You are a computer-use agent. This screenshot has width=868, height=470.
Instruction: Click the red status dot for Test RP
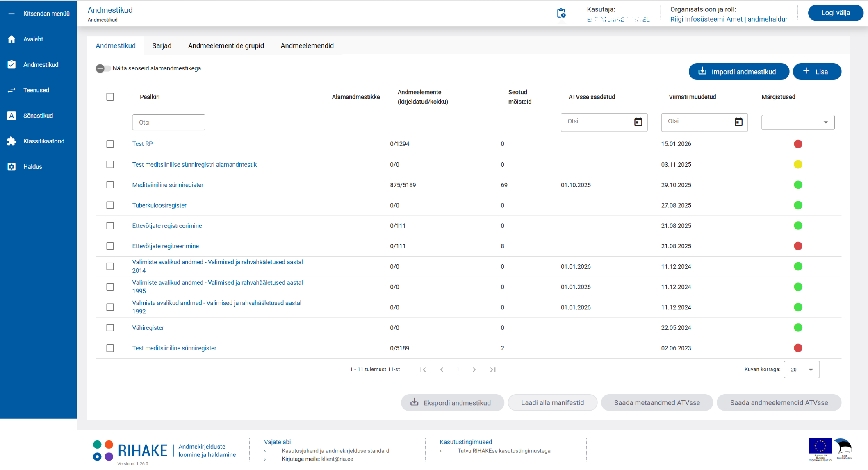coord(797,144)
